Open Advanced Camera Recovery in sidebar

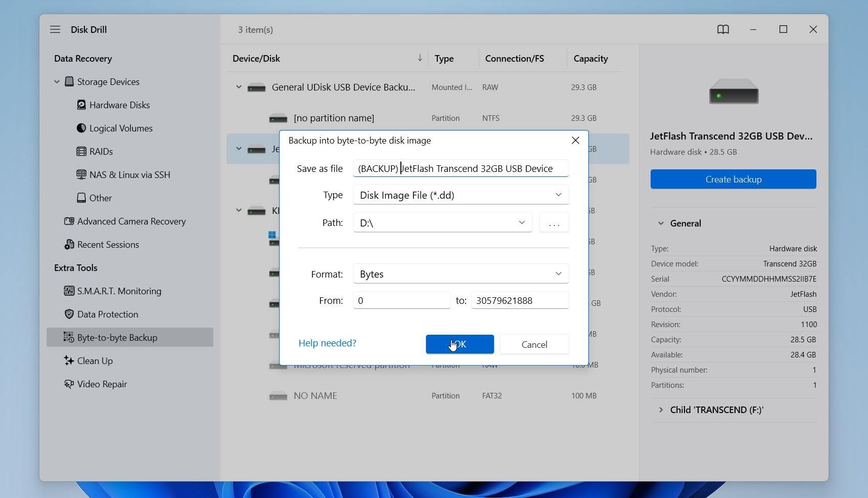(131, 221)
